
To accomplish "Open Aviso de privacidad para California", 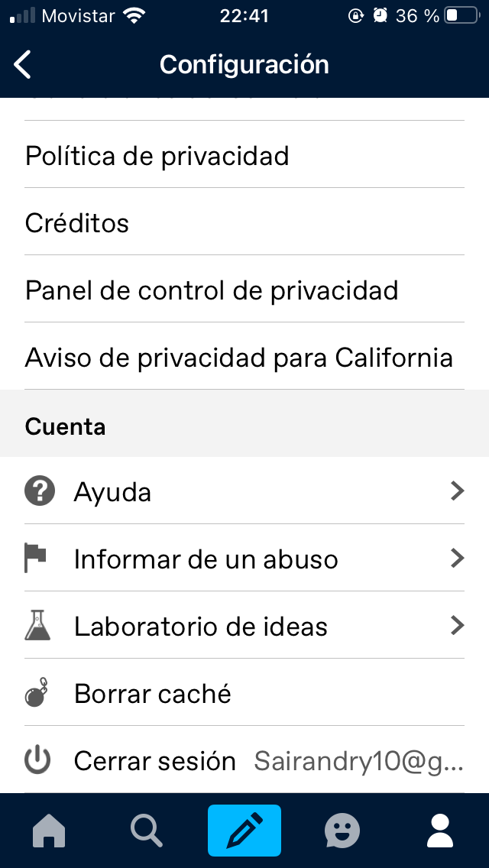I will click(239, 358).
